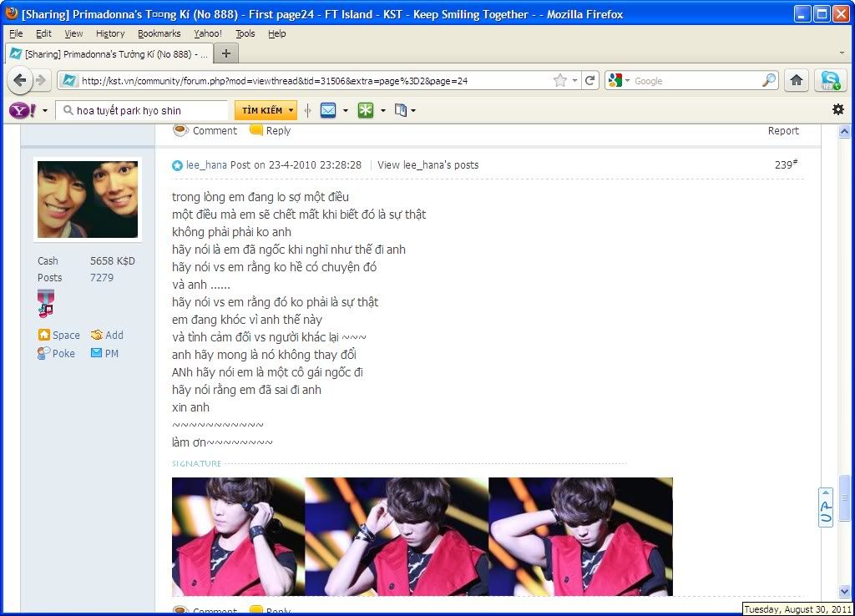Click the Skype toolbar icon
The image size is (855, 616).
tap(831, 80)
